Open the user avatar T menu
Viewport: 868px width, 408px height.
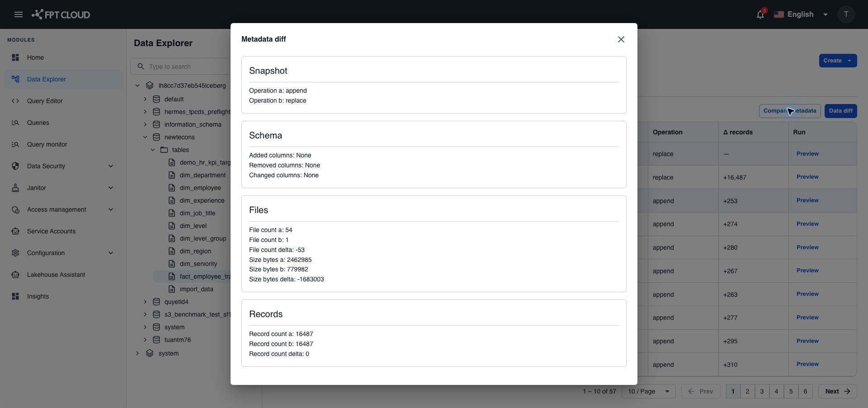pos(846,14)
